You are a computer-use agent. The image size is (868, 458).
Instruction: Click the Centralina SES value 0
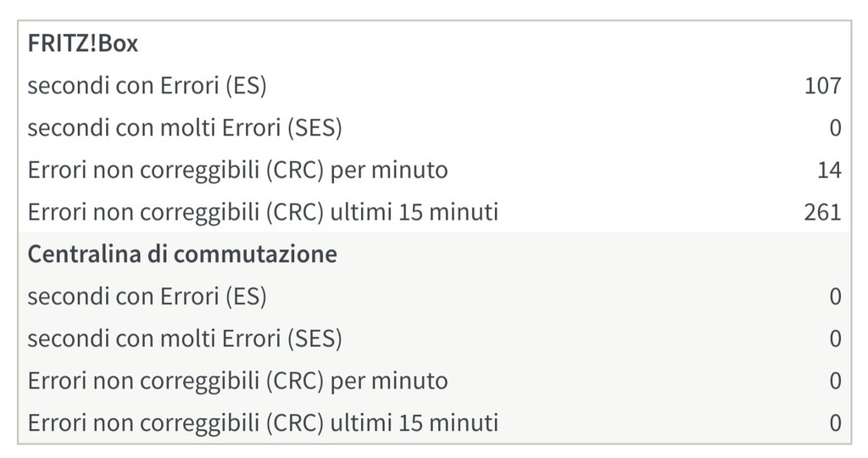[x=835, y=339]
